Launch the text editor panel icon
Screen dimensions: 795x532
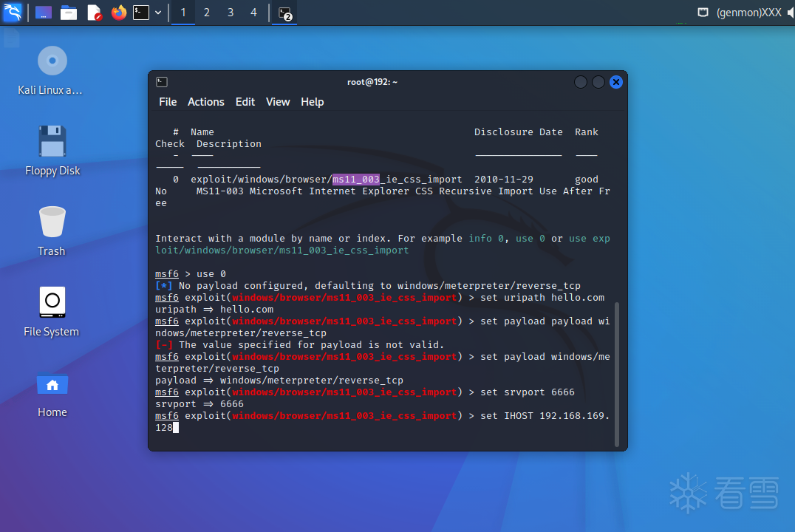pyautogui.click(x=95, y=12)
